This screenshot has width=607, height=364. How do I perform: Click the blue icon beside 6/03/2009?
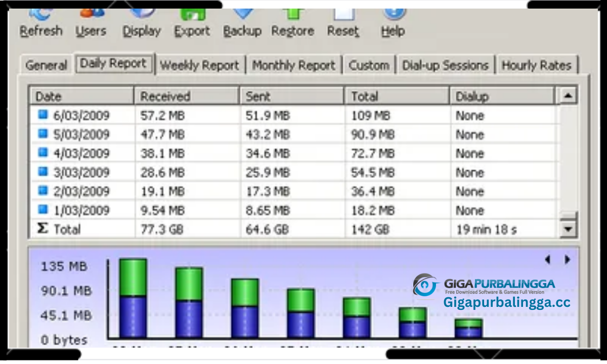point(43,115)
